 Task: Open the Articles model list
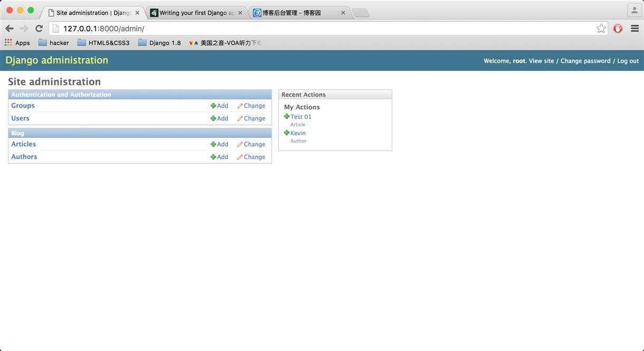click(x=24, y=144)
